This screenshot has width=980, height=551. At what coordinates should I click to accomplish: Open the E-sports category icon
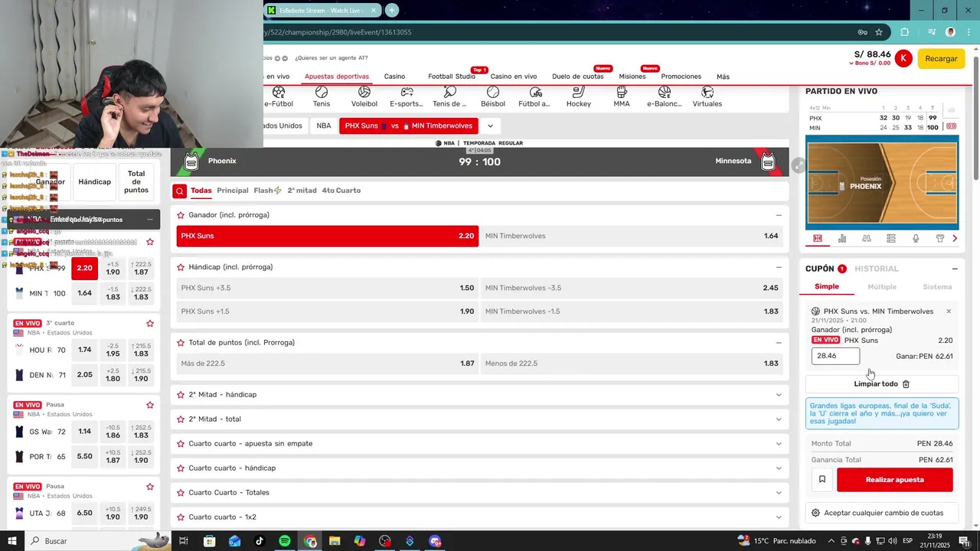(x=407, y=92)
